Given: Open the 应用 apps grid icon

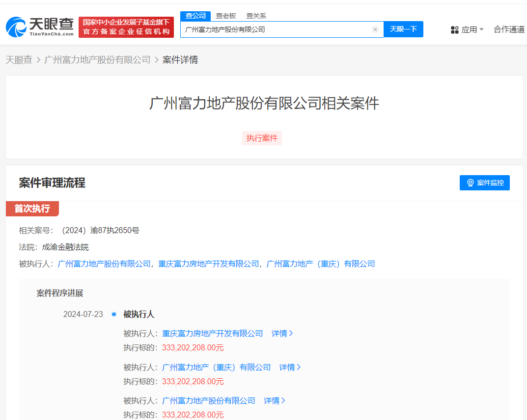Looking at the screenshot, I should pyautogui.click(x=454, y=29).
